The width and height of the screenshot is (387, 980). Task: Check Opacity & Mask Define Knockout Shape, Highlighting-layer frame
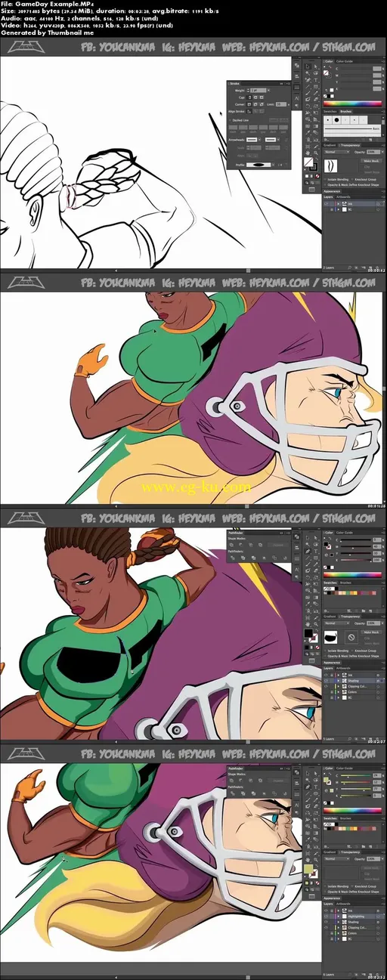click(325, 892)
